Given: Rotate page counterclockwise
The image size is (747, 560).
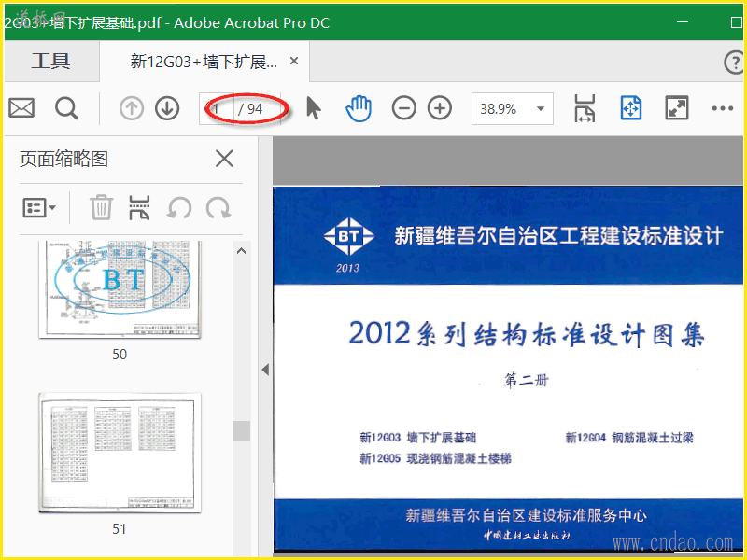Looking at the screenshot, I should [179, 208].
